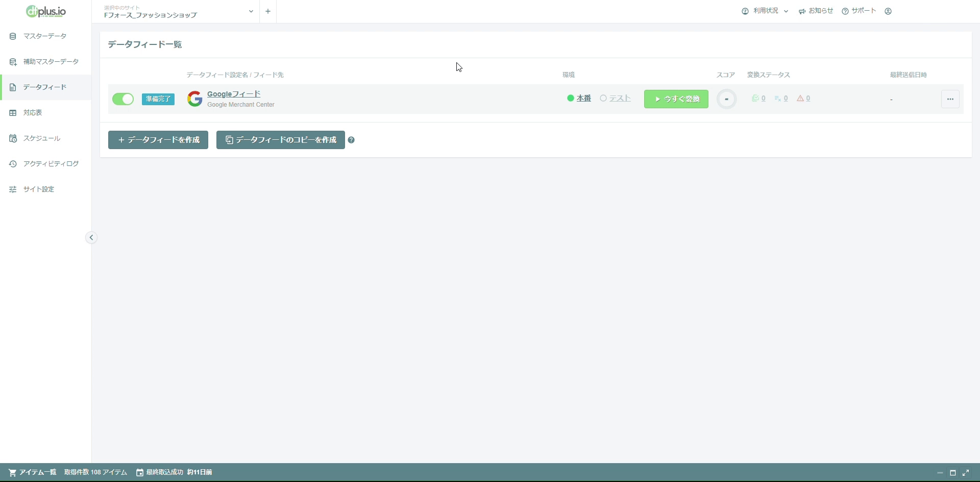980x482 pixels.
Task: Open スケジュール in sidebar
Action: [45, 138]
